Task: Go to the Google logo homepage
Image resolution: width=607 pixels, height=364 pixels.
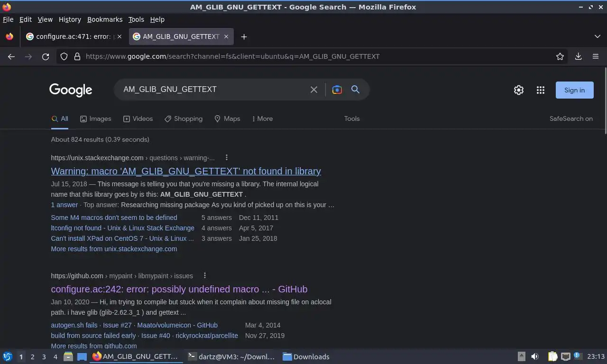Action: [71, 90]
